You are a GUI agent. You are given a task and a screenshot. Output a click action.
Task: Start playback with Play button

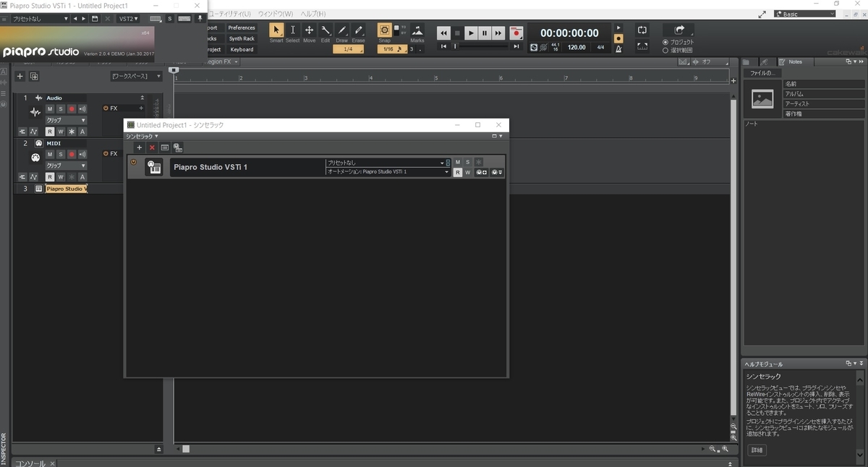pyautogui.click(x=471, y=33)
